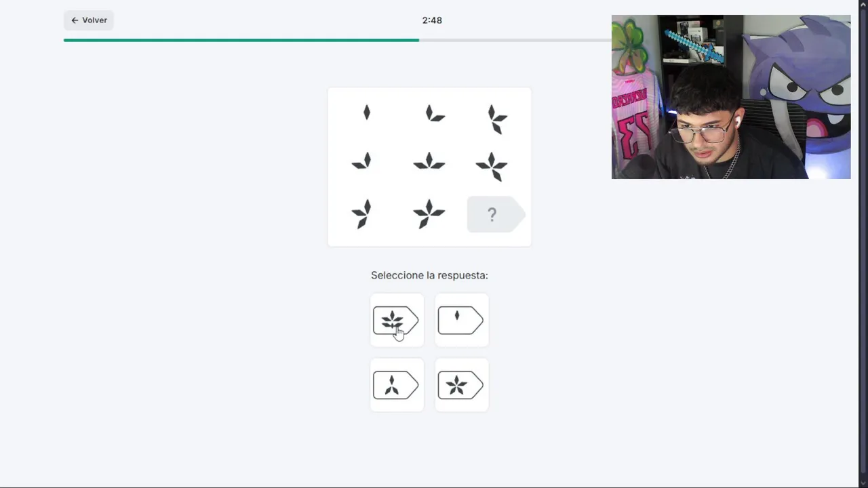Image resolution: width=868 pixels, height=488 pixels.
Task: Choose the three-petal answer option
Action: coord(397,385)
